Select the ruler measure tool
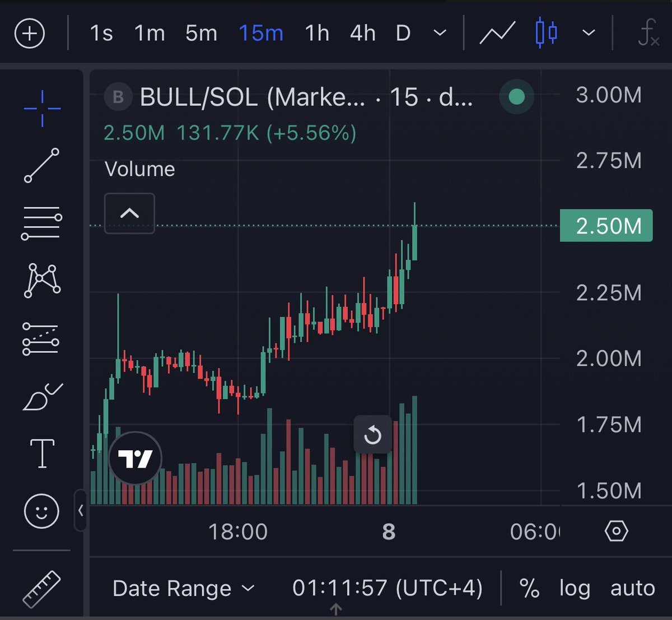The height and width of the screenshot is (620, 672). [x=41, y=589]
